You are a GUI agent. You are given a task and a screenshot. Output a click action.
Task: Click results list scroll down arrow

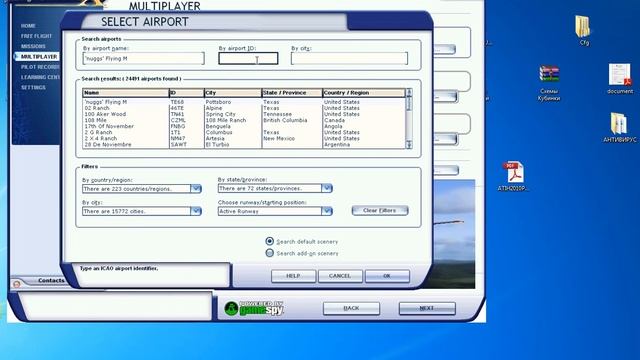[409, 144]
